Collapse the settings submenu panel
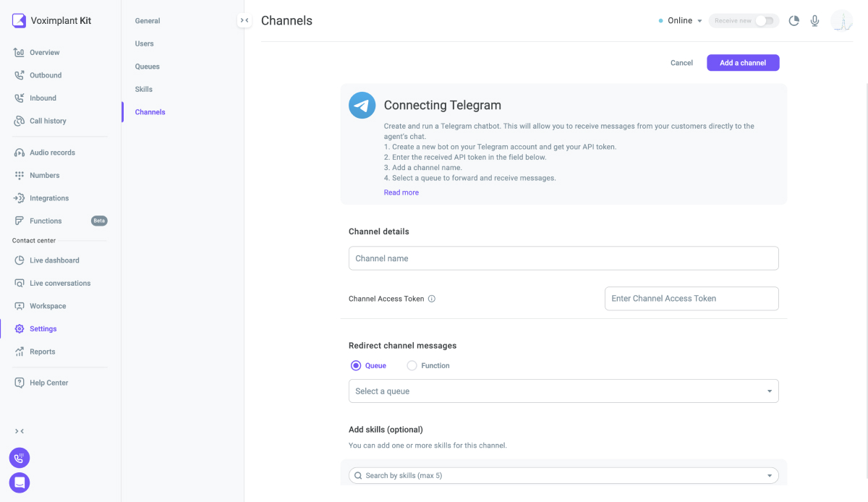 [244, 21]
